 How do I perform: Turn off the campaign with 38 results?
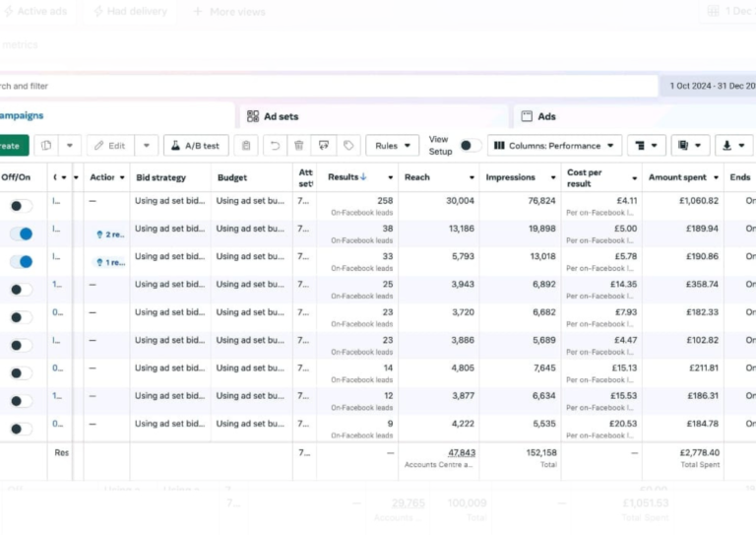pyautogui.click(x=21, y=234)
